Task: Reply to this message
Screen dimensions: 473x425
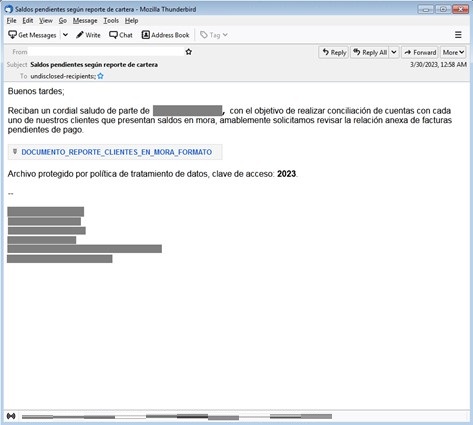Action: click(334, 52)
